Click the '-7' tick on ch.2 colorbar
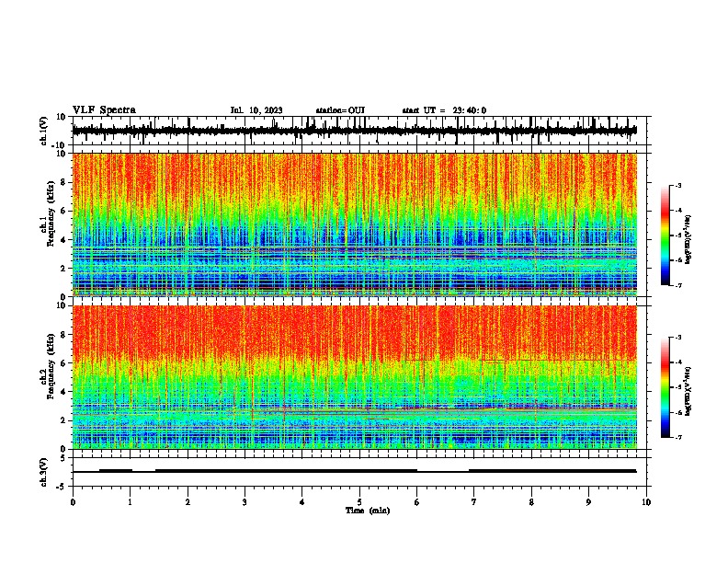728x563 pixels. pyautogui.click(x=678, y=437)
